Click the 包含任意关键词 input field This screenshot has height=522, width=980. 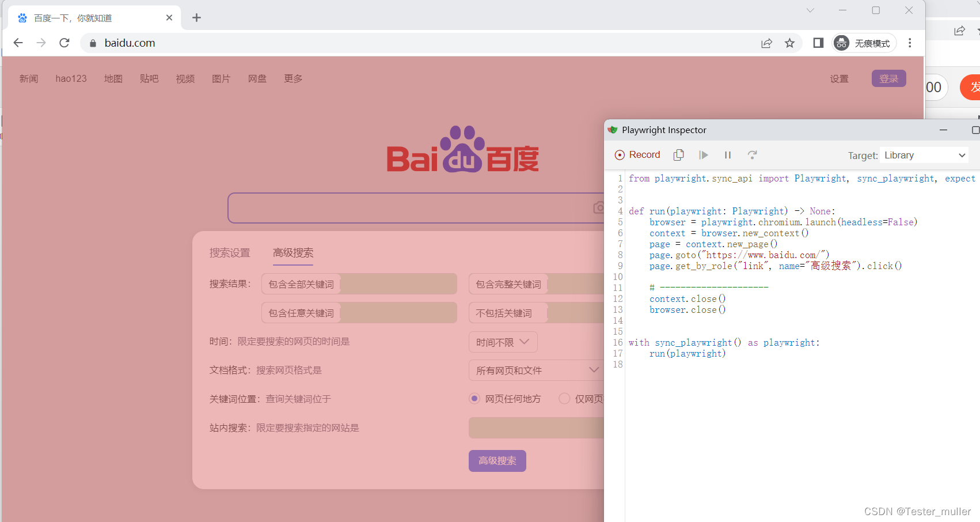click(x=398, y=313)
